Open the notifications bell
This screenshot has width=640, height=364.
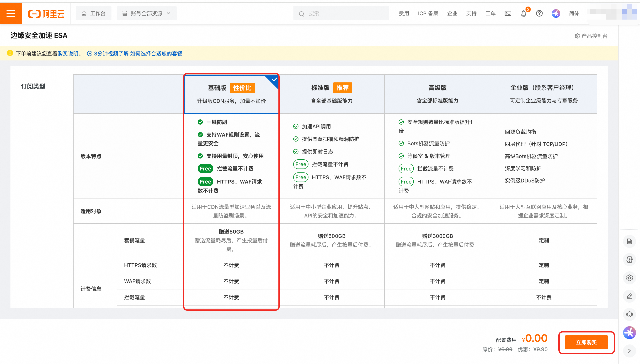[523, 13]
